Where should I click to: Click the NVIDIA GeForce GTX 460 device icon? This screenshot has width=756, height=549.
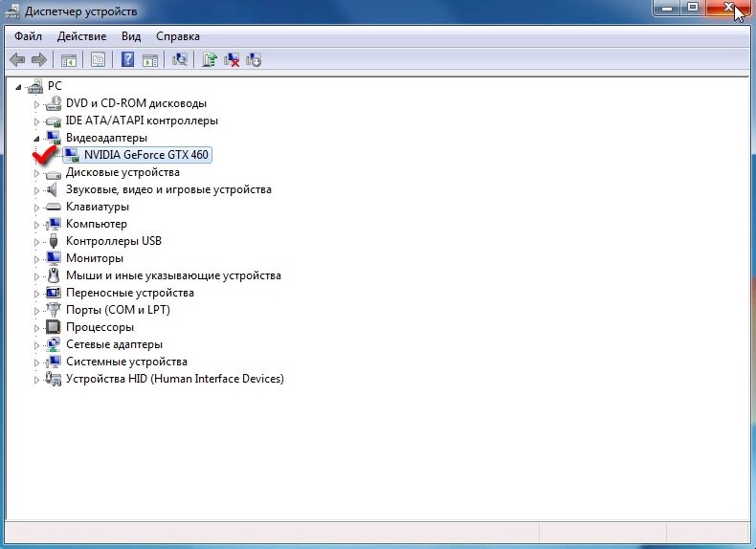click(72, 155)
